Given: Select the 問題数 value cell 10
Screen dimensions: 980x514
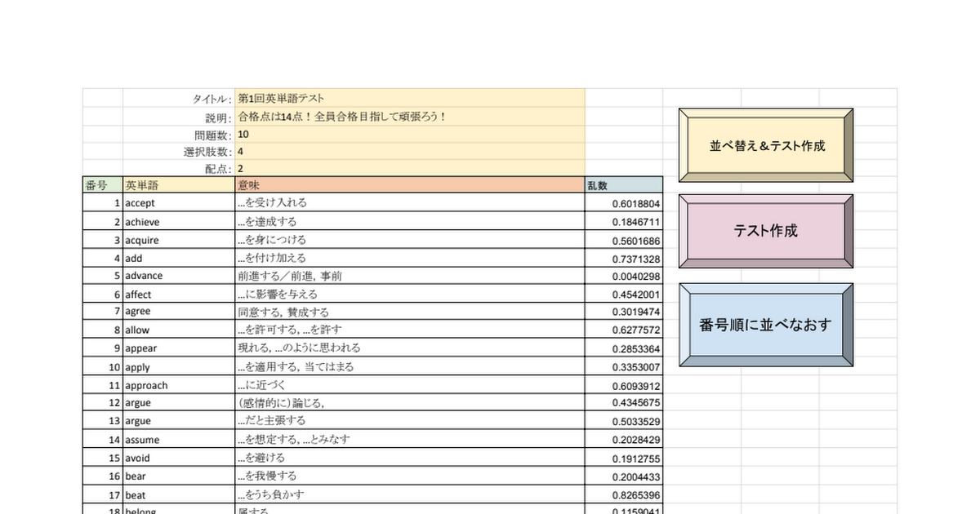Looking at the screenshot, I should [410, 134].
